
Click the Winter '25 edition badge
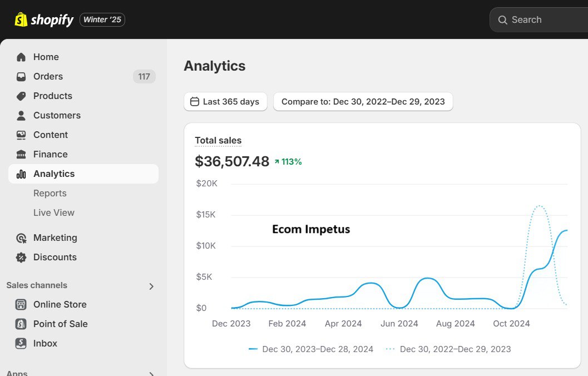pyautogui.click(x=102, y=19)
